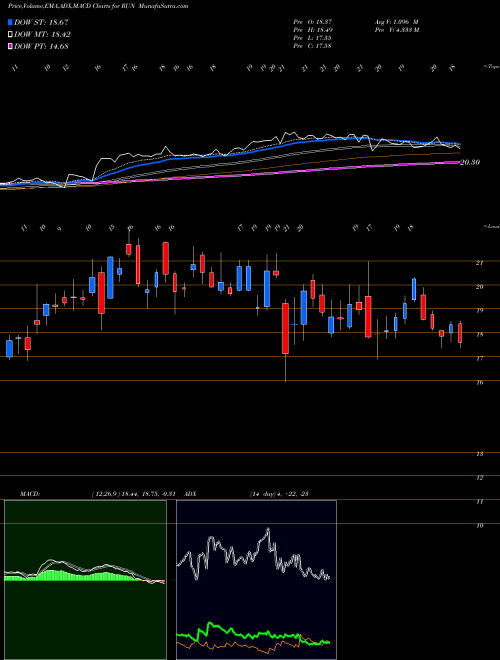The height and width of the screenshot is (660, 500).
Task: Click the DOW ST: 18.67 value
Action: 41,23
